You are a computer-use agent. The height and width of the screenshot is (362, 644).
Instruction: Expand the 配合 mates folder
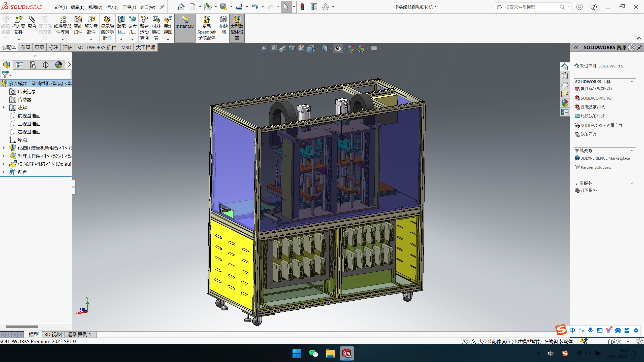(x=4, y=172)
